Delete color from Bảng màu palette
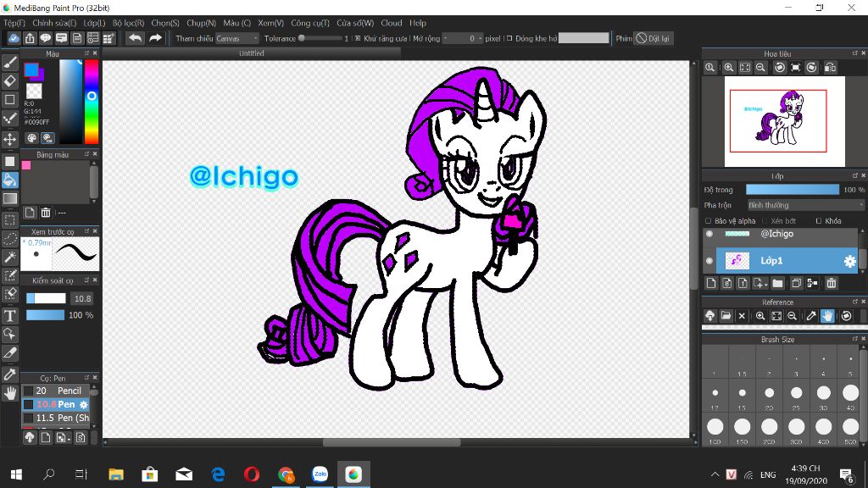Screen dimensions: 868x488 tap(46, 213)
